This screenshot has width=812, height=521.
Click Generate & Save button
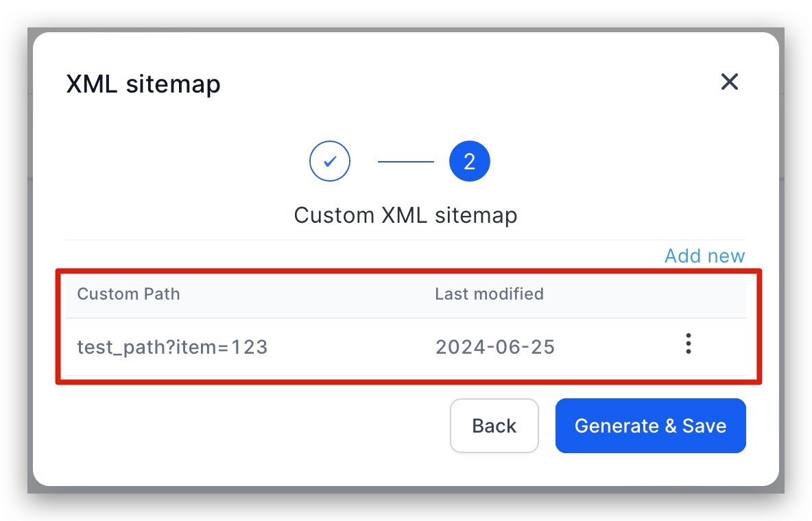tap(650, 426)
